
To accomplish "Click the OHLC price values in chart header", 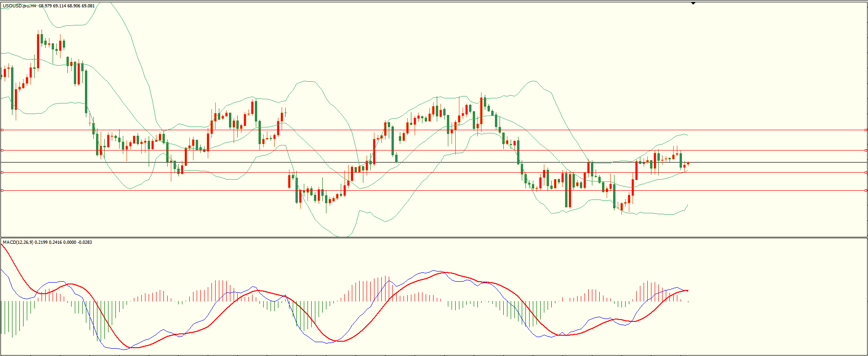I will pos(67,6).
